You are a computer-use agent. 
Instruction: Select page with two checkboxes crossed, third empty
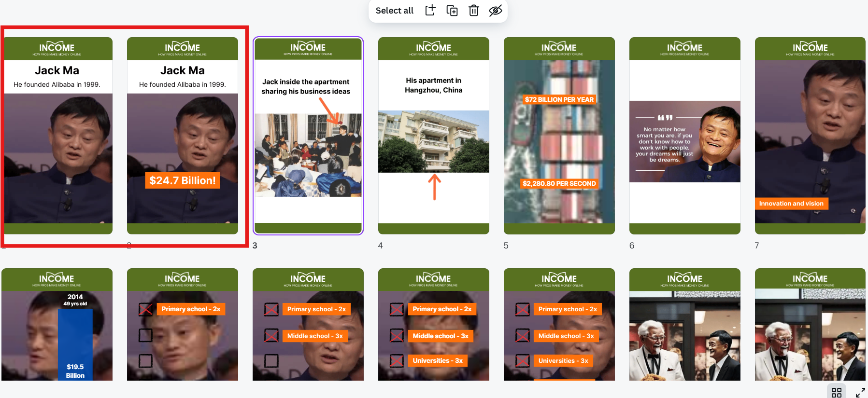coord(308,325)
